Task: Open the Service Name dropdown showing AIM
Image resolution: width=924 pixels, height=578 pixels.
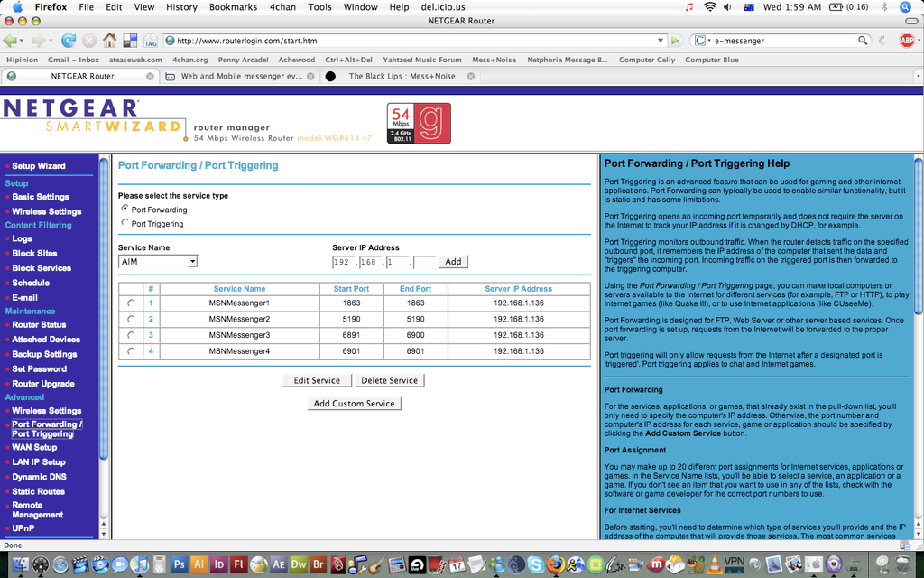Action: [x=158, y=261]
